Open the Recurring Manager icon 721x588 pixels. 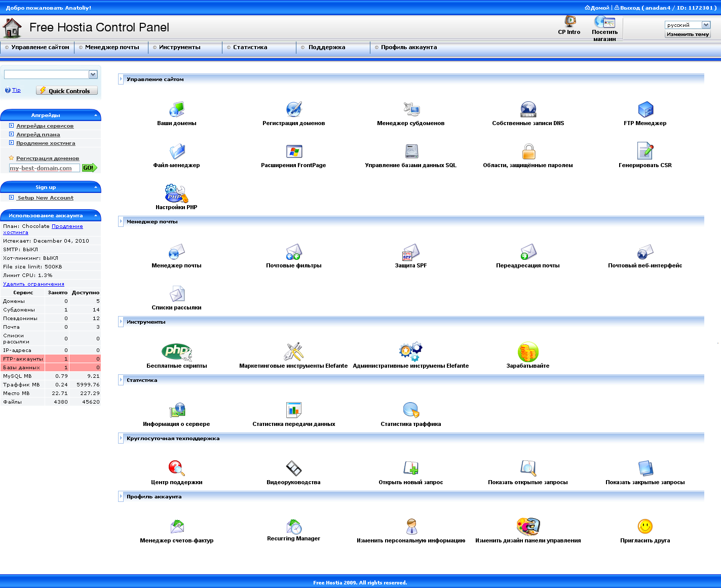294,526
